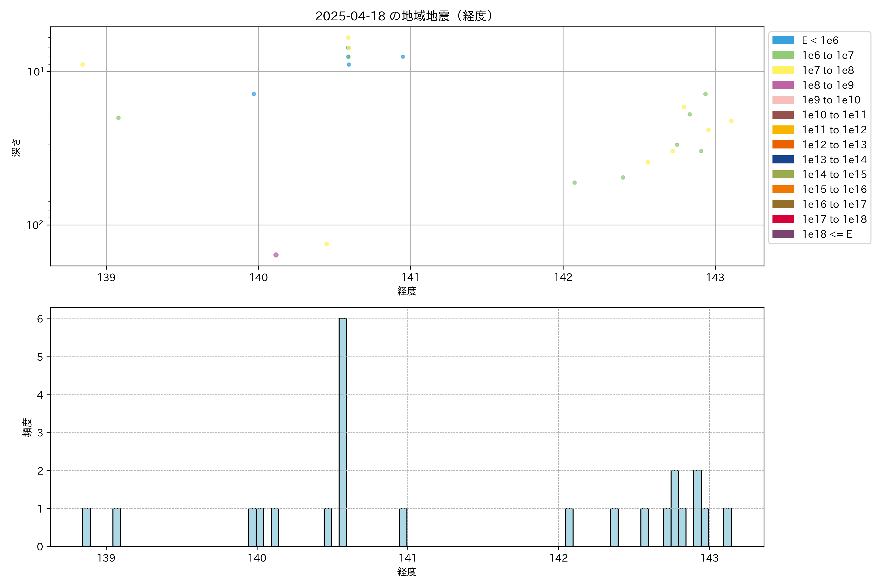The width and height of the screenshot is (882, 588).
Task: Click the pink '1e9 to 1e10' legend swatch
Action: click(x=783, y=100)
